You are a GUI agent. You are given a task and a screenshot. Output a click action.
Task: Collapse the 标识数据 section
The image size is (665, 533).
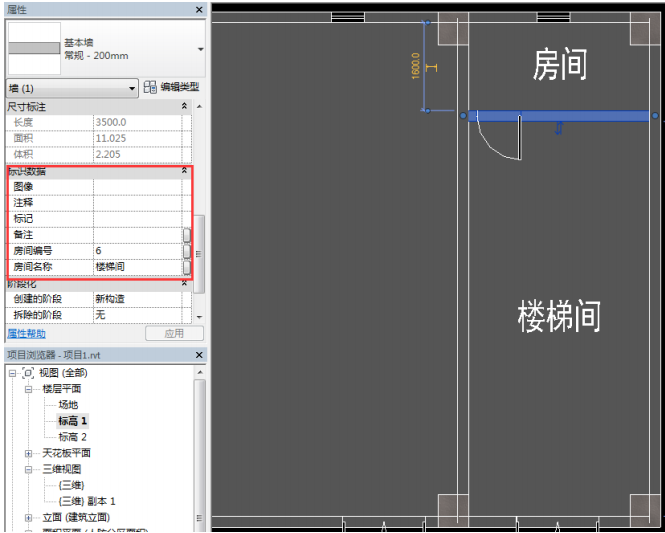point(184,170)
